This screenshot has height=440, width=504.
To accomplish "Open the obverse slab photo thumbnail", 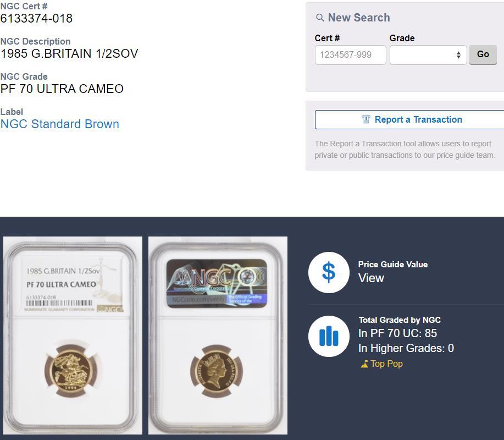I will click(x=73, y=335).
